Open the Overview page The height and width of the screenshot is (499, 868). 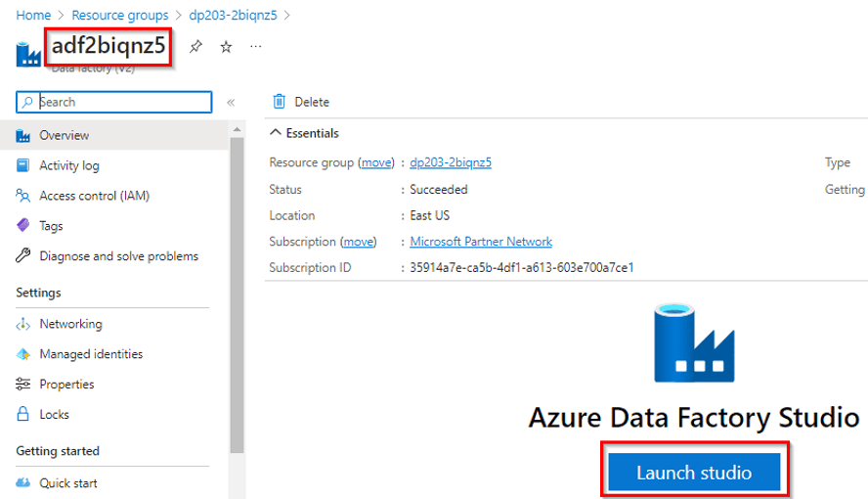pyautogui.click(x=114, y=135)
